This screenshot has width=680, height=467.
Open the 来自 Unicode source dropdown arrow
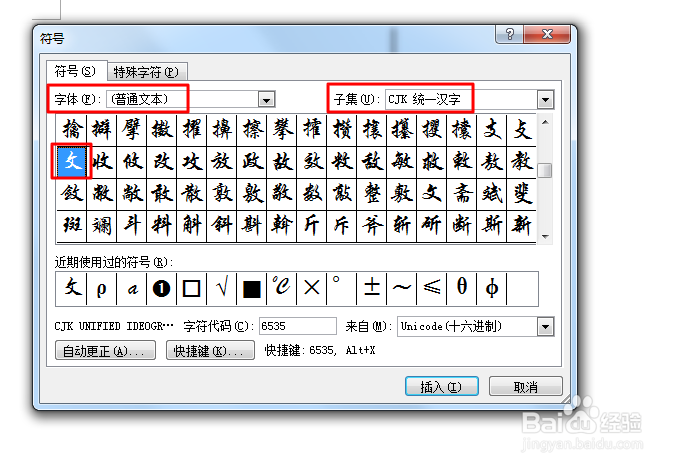[x=545, y=327]
